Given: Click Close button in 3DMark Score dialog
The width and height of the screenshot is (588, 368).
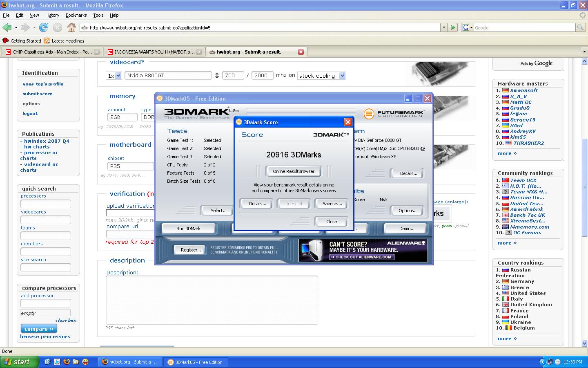Looking at the screenshot, I should (332, 222).
